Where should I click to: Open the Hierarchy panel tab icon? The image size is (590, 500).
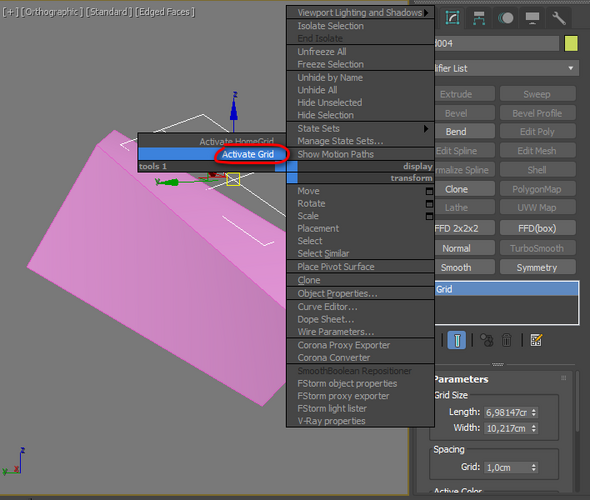pyautogui.click(x=479, y=18)
